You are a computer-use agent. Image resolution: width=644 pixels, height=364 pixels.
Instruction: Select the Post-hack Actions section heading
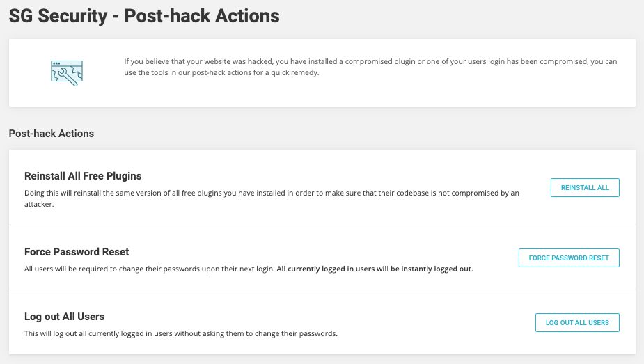(52, 133)
